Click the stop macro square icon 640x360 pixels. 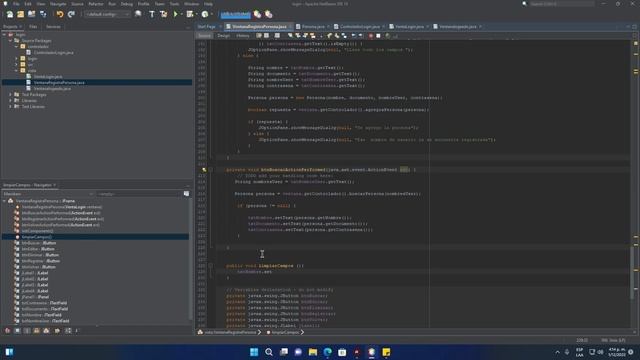[378, 36]
